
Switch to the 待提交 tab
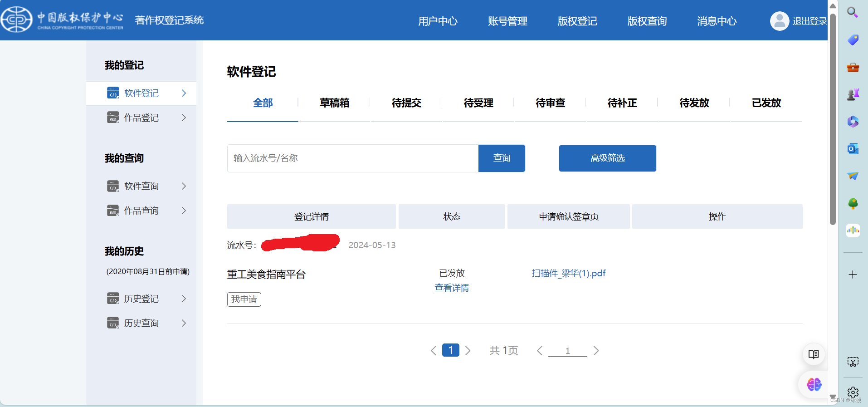pos(406,103)
